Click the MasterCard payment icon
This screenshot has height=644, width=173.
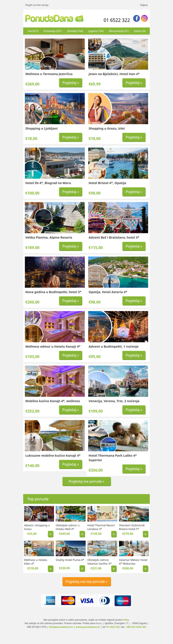point(68,601)
